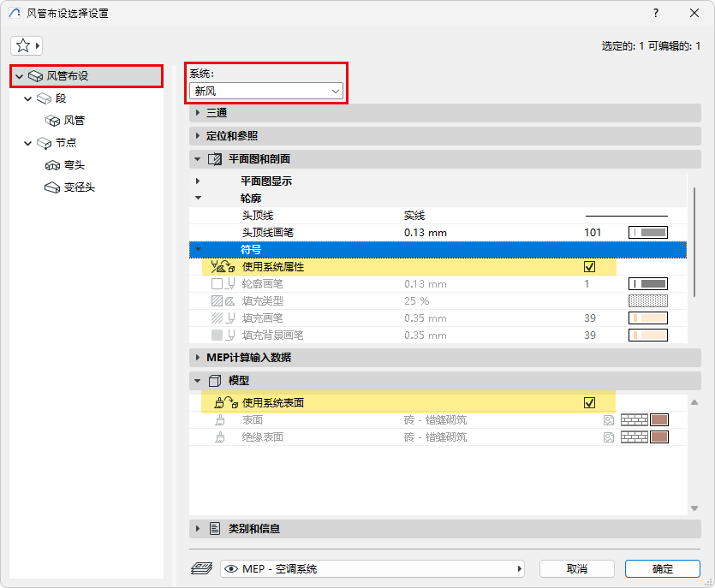Click the 头顶线 value 实线
The height and width of the screenshot is (588, 715).
click(x=414, y=216)
